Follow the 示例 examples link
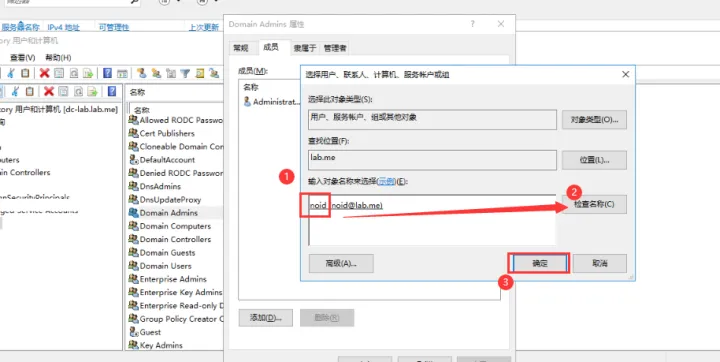 click(386, 181)
